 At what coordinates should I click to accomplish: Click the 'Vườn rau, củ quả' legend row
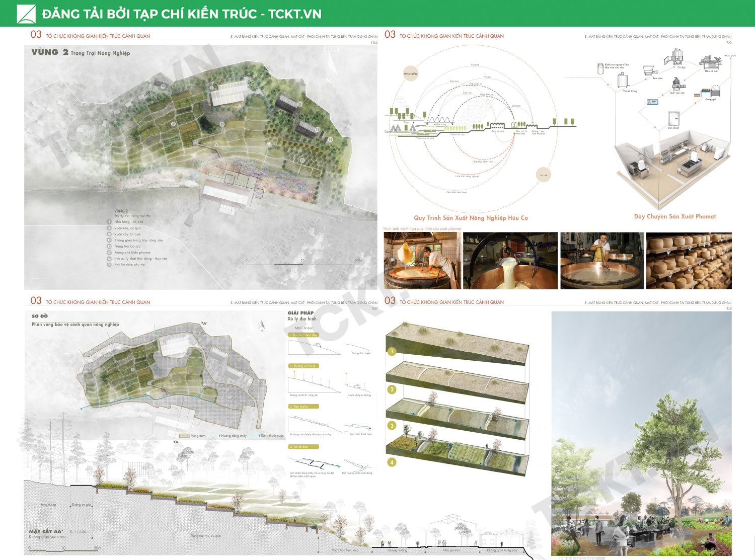point(124,228)
